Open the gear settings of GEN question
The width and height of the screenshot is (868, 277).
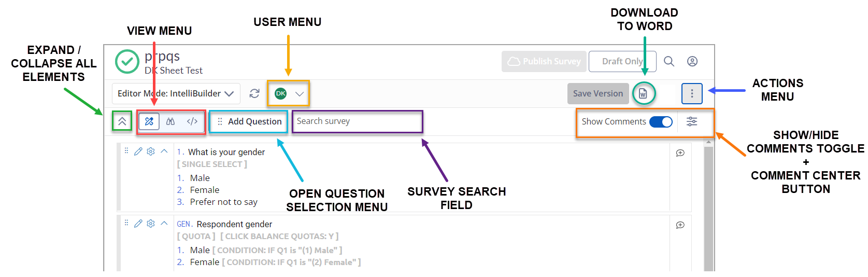[x=151, y=224]
